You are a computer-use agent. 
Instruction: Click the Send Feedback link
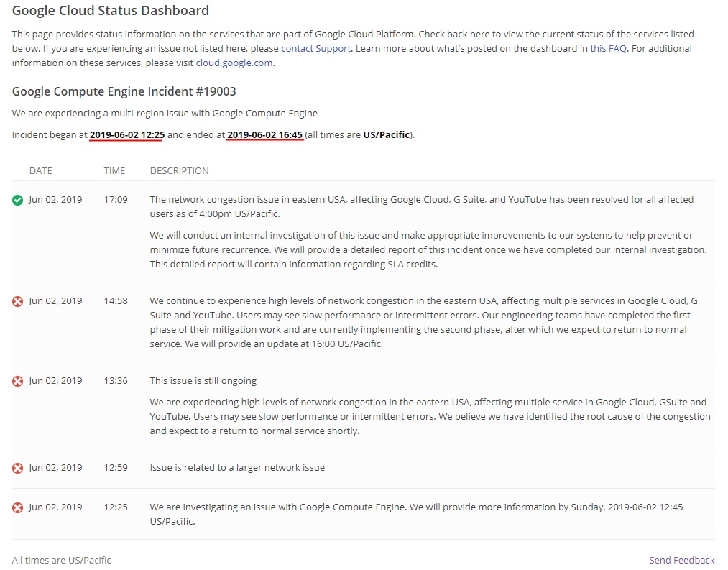coord(681,560)
